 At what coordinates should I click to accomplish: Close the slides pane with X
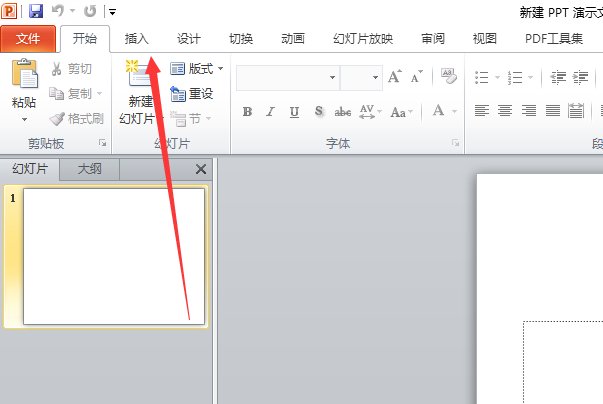201,169
